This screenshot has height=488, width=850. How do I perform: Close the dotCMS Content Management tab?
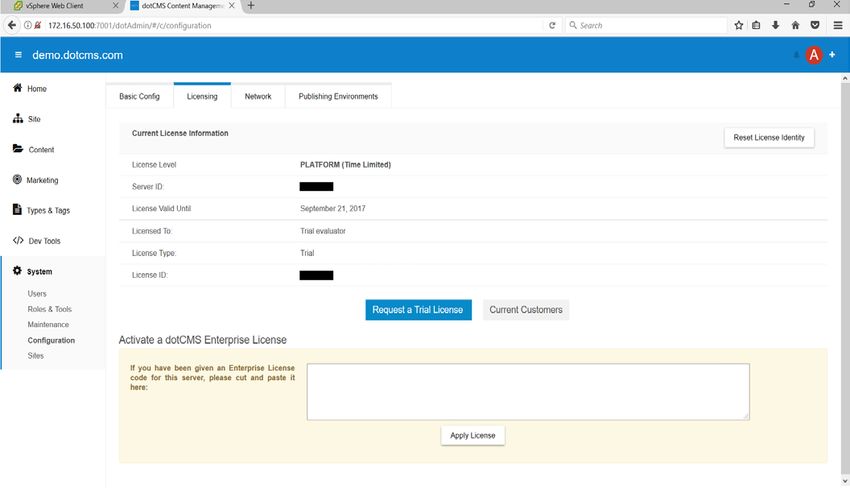(231, 5)
